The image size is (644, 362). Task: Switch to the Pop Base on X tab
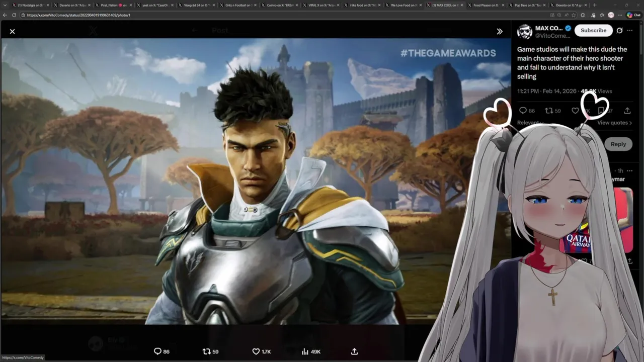click(x=527, y=5)
